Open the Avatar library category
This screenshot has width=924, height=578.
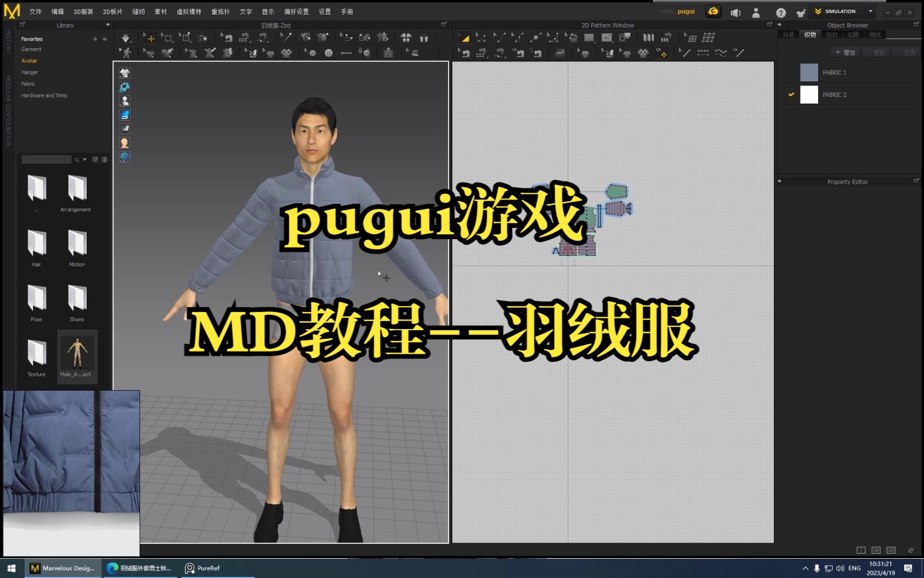click(x=29, y=61)
